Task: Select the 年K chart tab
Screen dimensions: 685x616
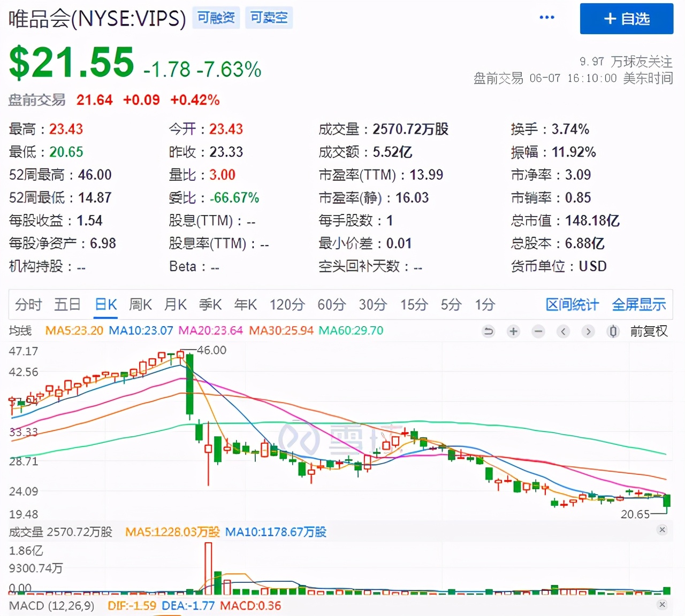Action: pos(246,305)
